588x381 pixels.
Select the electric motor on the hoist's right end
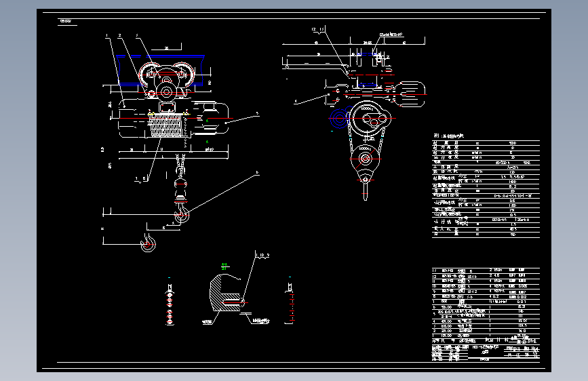point(210,117)
